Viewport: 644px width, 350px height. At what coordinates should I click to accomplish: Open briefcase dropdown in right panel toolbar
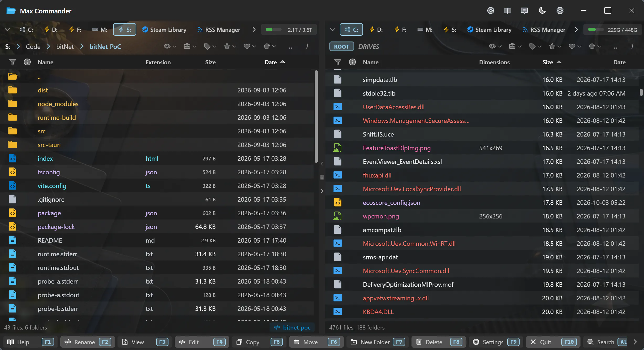515,46
